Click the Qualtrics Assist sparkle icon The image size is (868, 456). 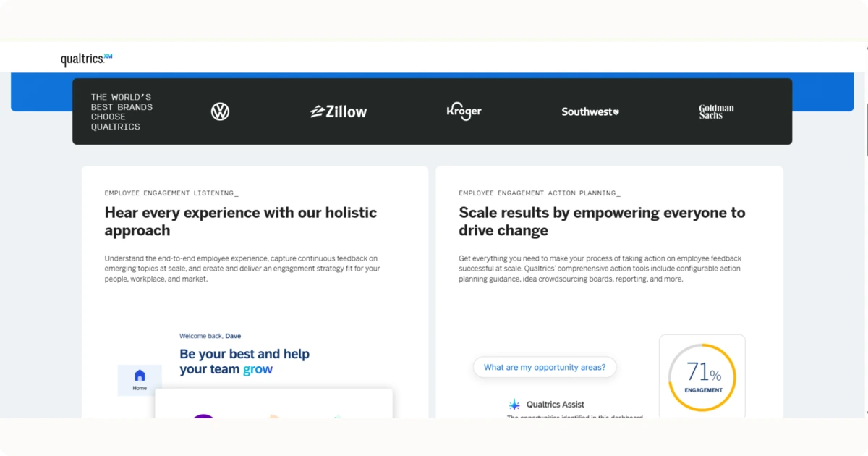point(515,404)
